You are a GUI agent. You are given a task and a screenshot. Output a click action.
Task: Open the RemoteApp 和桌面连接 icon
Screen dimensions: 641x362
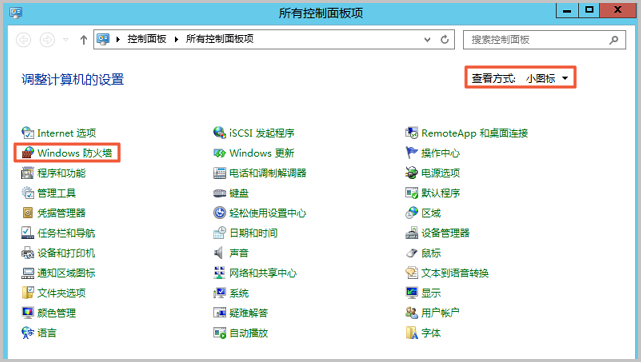412,133
